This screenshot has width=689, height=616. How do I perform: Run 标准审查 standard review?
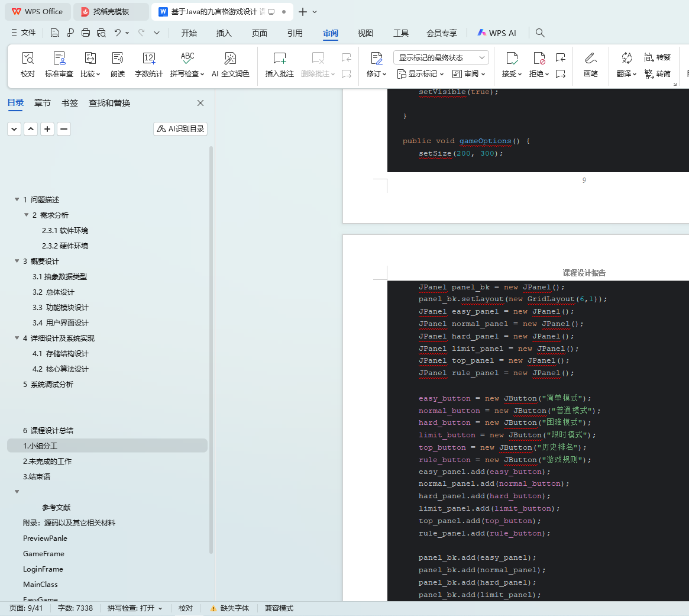tap(59, 64)
